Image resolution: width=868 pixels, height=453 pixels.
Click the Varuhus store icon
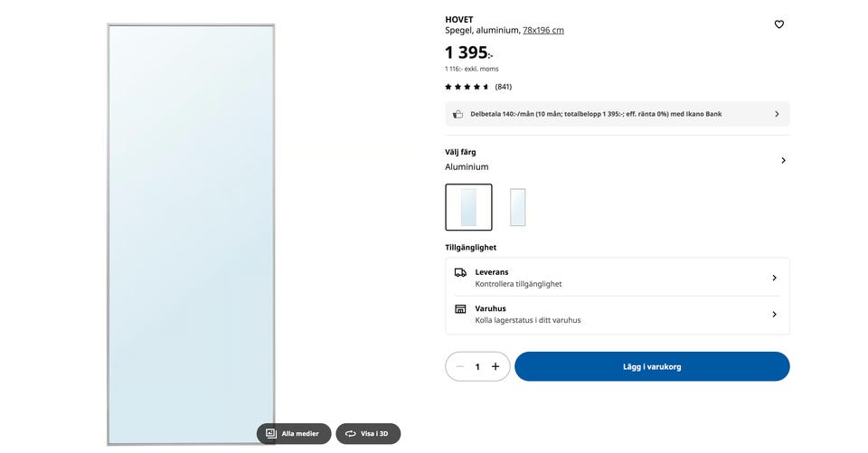[460, 309]
